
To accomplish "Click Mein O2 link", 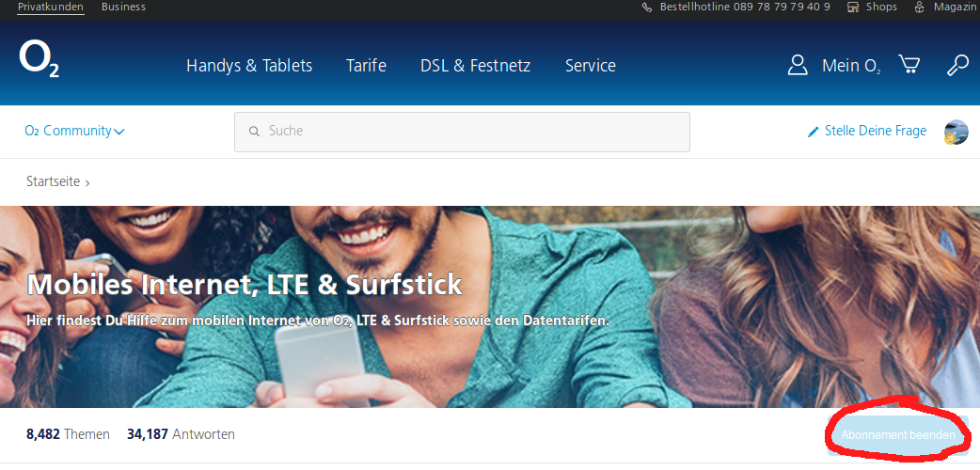I will point(851,66).
